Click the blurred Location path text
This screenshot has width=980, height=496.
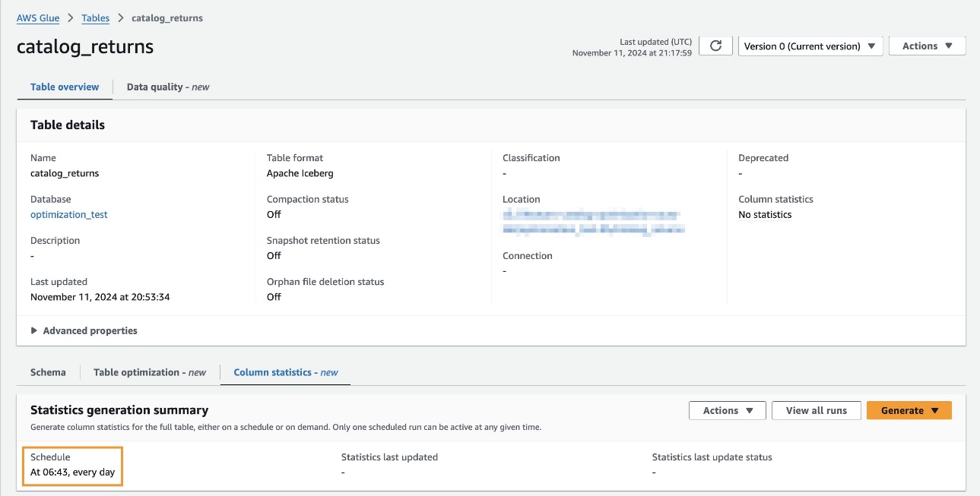[593, 221]
